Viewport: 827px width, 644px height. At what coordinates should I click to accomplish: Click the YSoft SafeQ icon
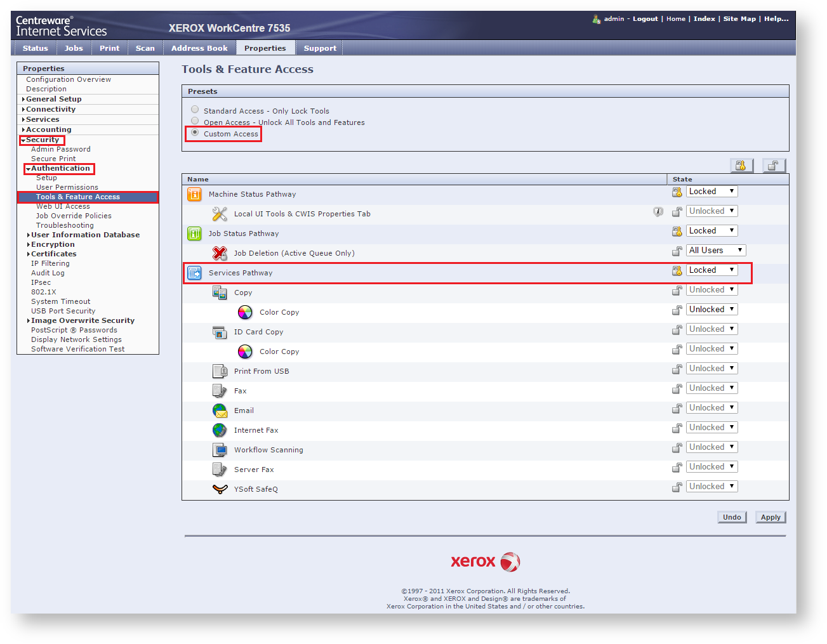[x=220, y=489]
